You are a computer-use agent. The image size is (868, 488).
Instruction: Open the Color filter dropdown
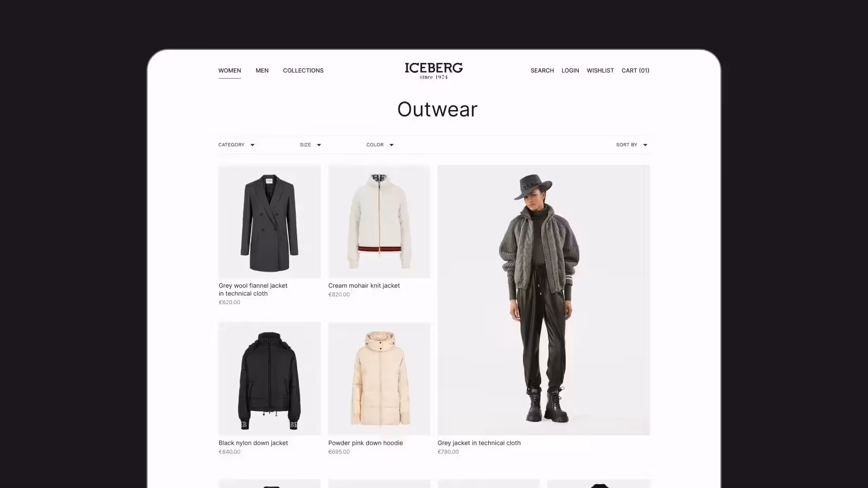point(380,145)
